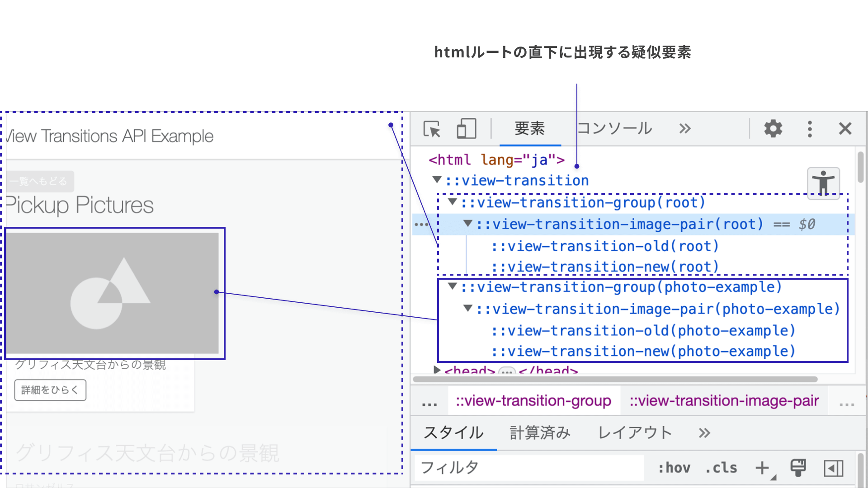This screenshot has height=488, width=868.
Task: Show more DevTools panel tabs
Action: [x=685, y=129]
